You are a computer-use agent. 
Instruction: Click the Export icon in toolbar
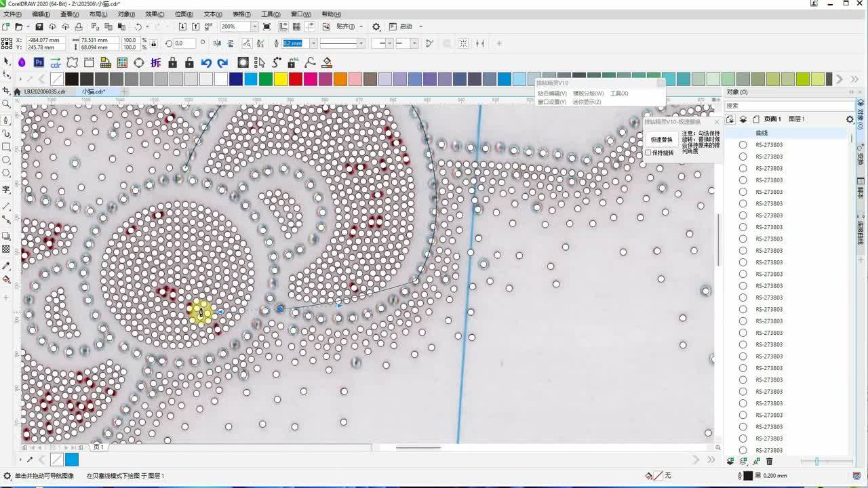point(196,26)
